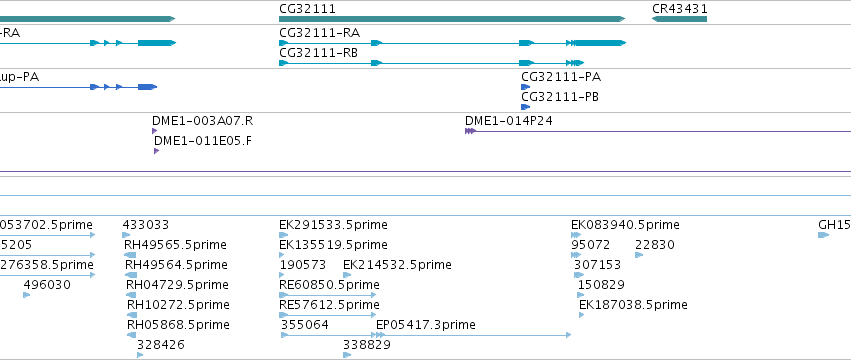Click the 328426 feature label
Screen dimensions: 851x360
(x=161, y=345)
